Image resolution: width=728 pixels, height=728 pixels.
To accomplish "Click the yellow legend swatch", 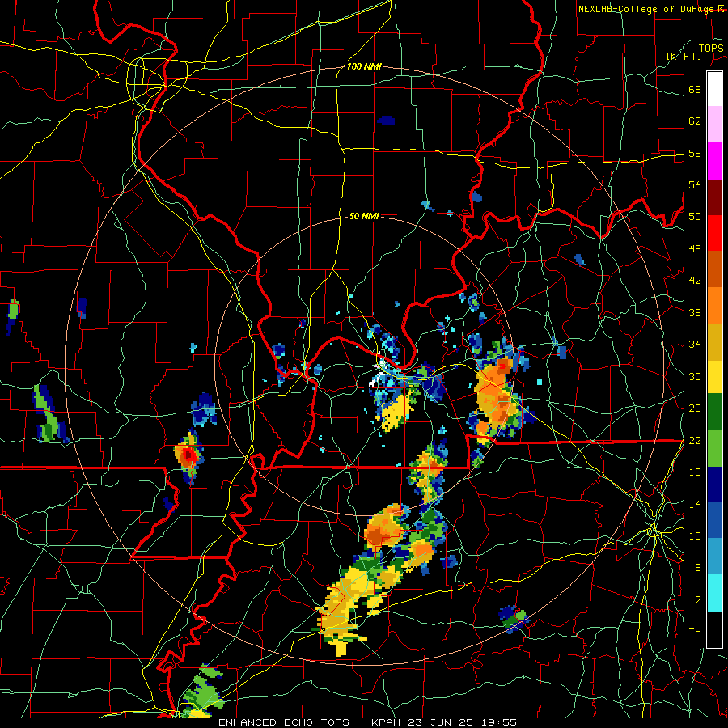I will [714, 377].
